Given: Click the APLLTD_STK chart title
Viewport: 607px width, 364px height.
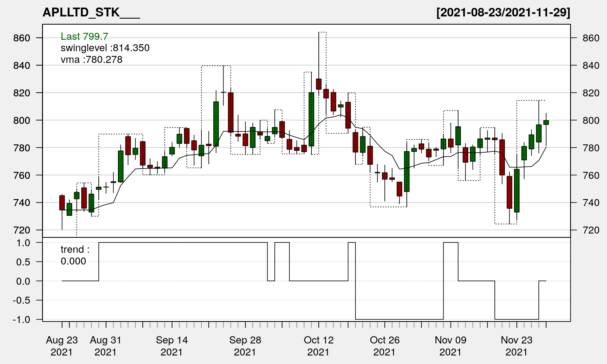Looking at the screenshot, I should coord(91,13).
